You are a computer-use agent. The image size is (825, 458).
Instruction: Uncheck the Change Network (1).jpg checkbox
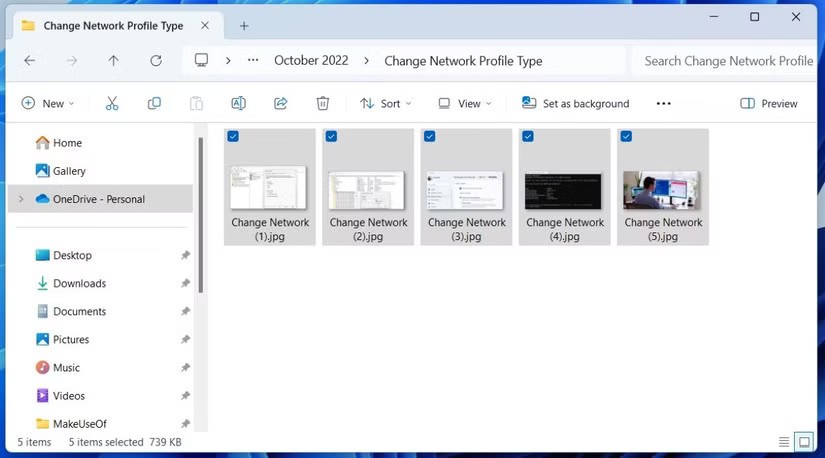pos(233,137)
